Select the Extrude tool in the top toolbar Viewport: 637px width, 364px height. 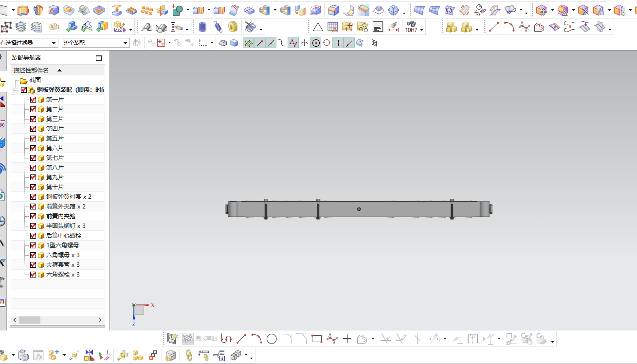coord(23,10)
